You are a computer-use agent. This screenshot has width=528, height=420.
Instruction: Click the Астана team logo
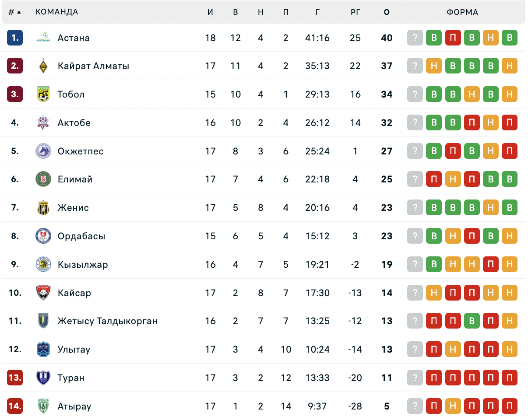pos(43,38)
